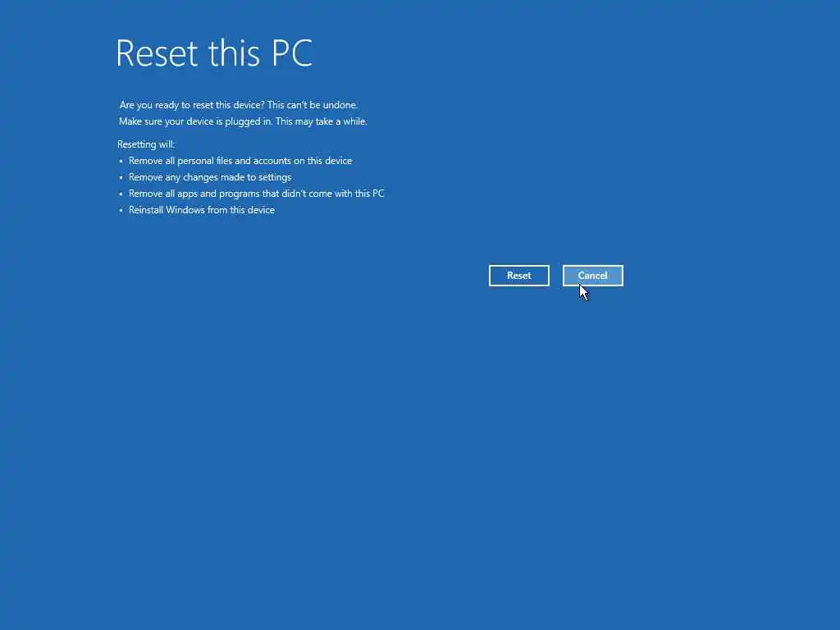Click bullet dot before 'Remove any changes'
This screenshot has height=630, width=840.
(x=121, y=178)
